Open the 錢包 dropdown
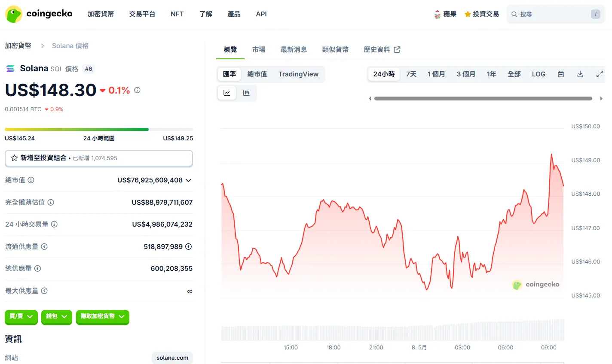This screenshot has width=612, height=364. (x=57, y=316)
